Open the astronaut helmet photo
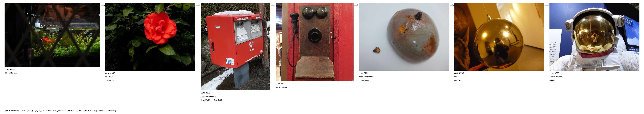644x114 pixels. [x=594, y=37]
